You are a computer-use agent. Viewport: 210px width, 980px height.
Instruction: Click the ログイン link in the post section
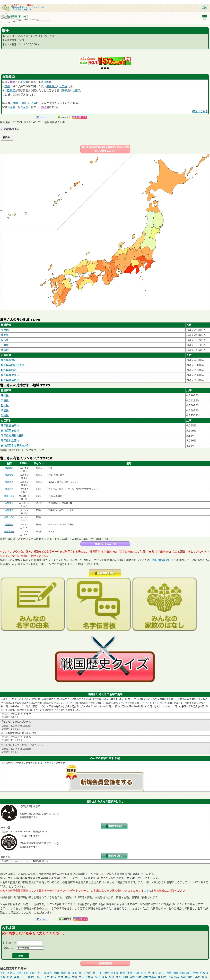coord(49,763)
